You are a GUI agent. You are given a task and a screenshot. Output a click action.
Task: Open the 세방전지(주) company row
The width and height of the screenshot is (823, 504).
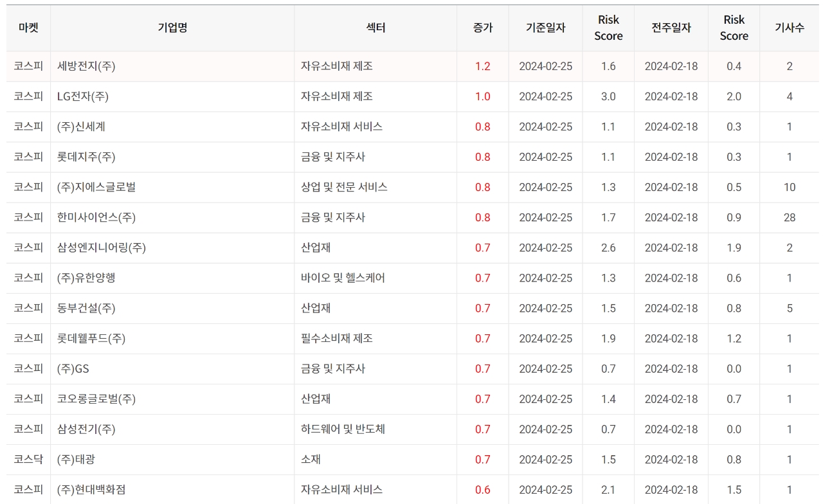(x=86, y=66)
